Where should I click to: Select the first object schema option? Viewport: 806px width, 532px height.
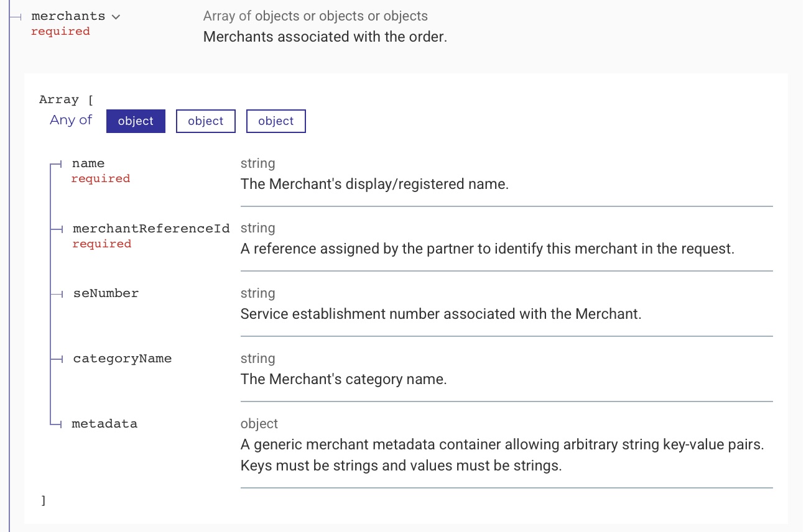[x=136, y=121]
